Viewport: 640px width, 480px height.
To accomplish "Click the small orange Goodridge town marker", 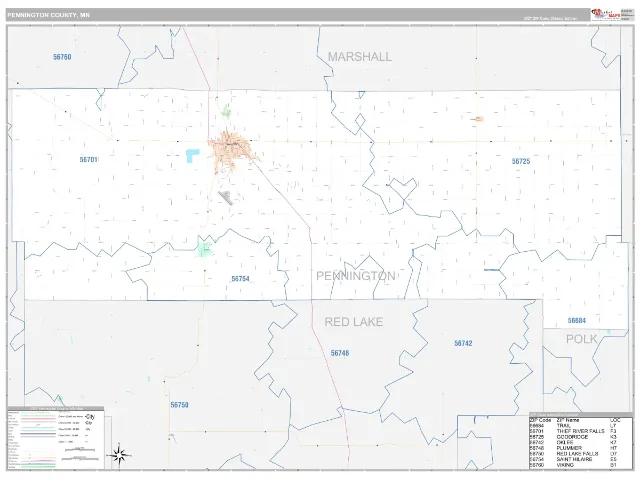I will point(479,119).
